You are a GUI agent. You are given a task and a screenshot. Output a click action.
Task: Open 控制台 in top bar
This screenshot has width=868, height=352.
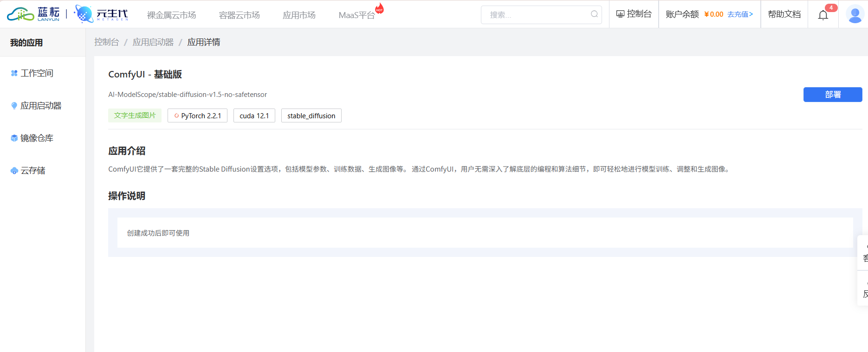634,14
